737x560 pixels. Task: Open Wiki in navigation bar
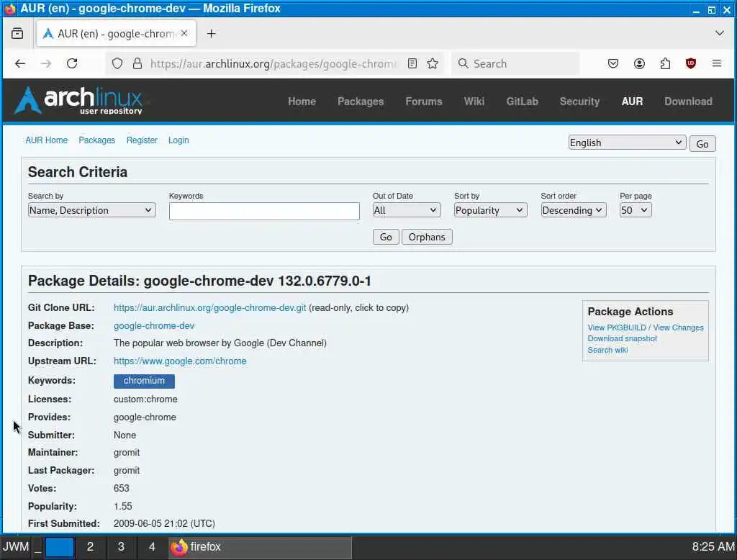pos(474,101)
